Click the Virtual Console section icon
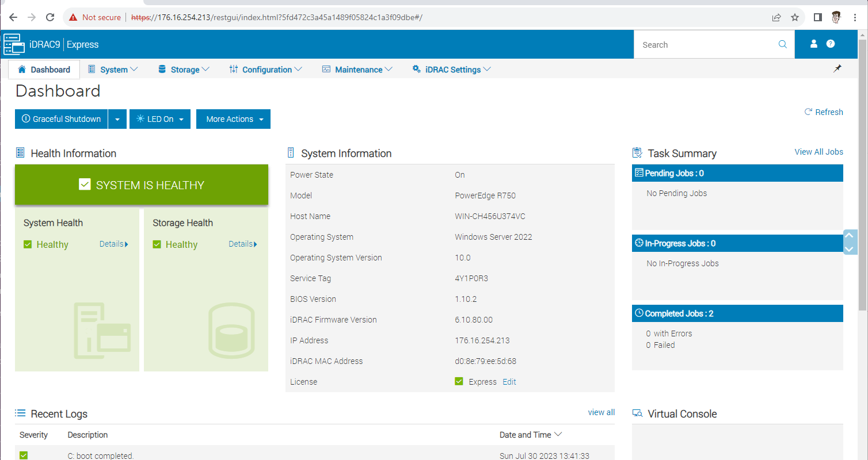868x460 pixels. (637, 413)
